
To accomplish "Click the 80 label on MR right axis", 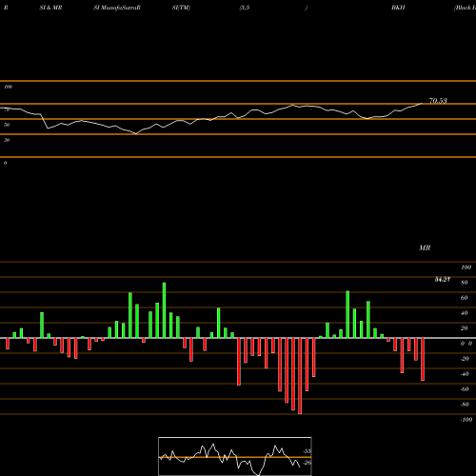I will click(x=465, y=283).
